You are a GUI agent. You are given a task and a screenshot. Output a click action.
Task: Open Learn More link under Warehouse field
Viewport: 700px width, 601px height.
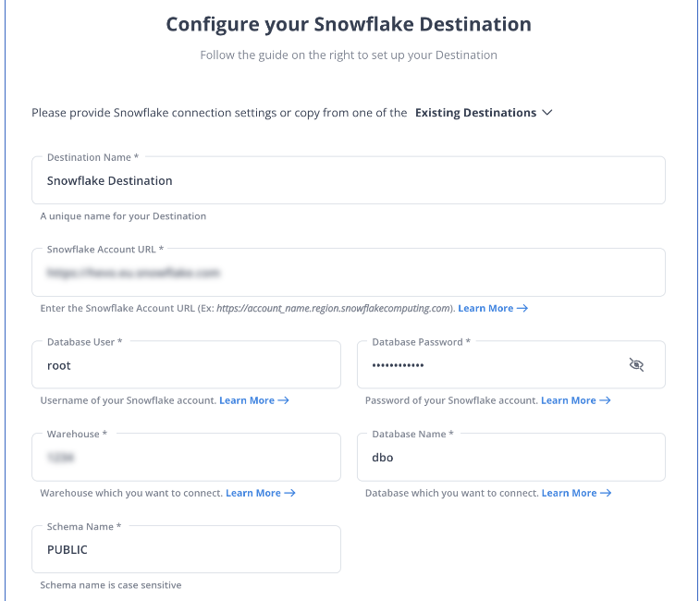(x=253, y=493)
